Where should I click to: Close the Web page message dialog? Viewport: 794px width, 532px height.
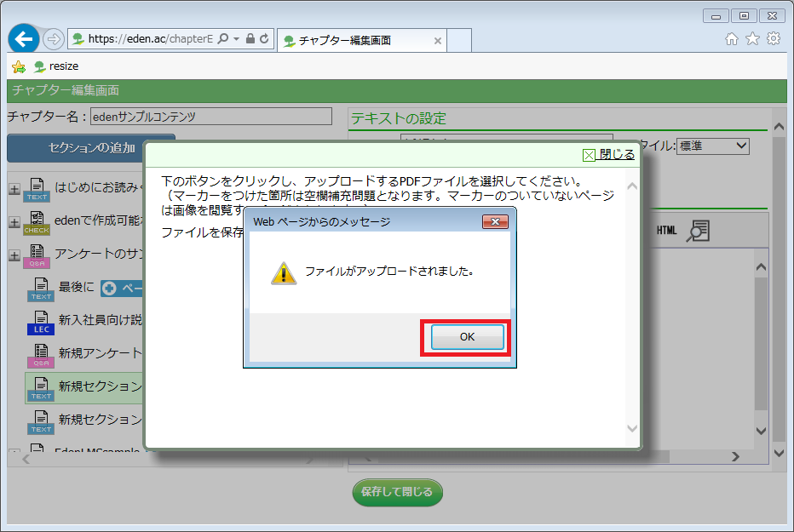(x=495, y=221)
